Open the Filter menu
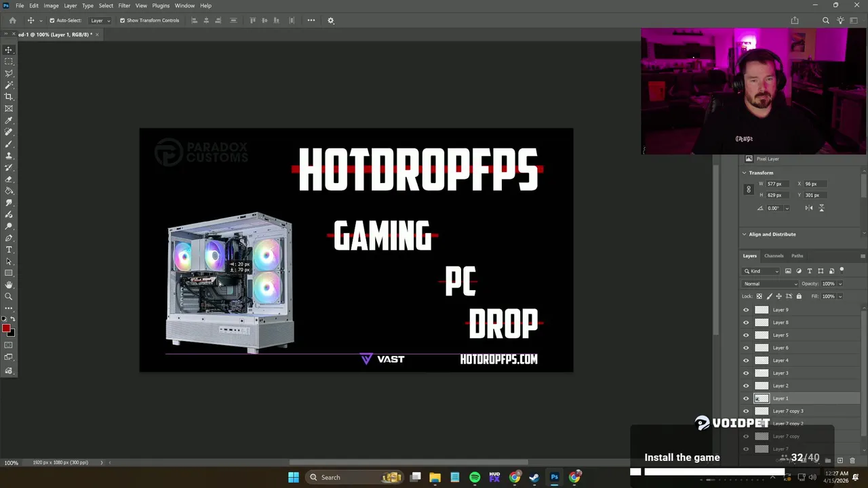This screenshot has width=868, height=488. [x=124, y=5]
